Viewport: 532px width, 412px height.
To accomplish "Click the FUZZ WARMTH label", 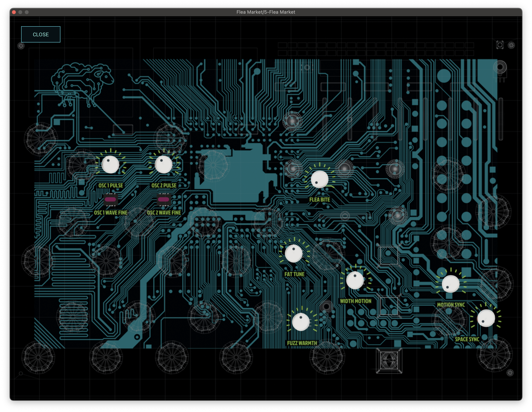I will coord(302,343).
